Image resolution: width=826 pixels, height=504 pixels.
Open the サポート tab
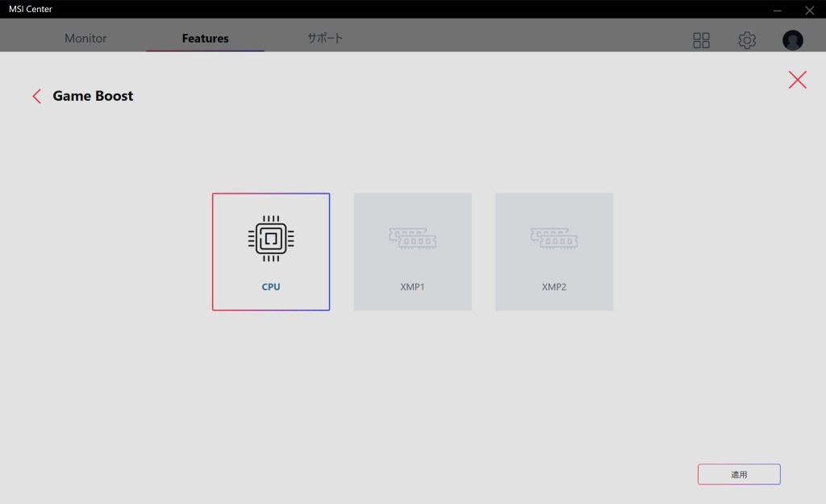(325, 38)
